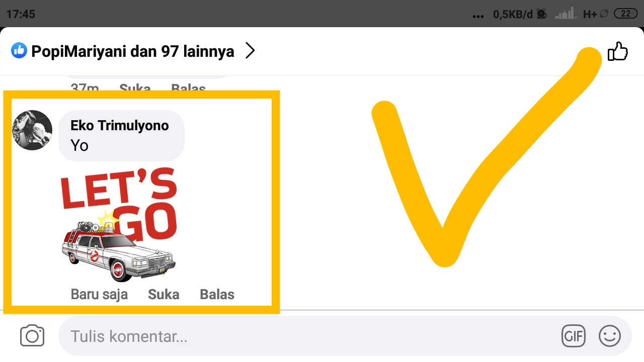Tap the Baru saja timestamp

99,295
